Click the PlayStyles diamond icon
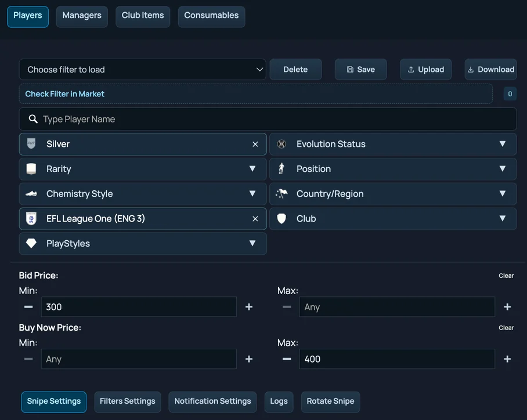The height and width of the screenshot is (420, 527). pyautogui.click(x=31, y=243)
